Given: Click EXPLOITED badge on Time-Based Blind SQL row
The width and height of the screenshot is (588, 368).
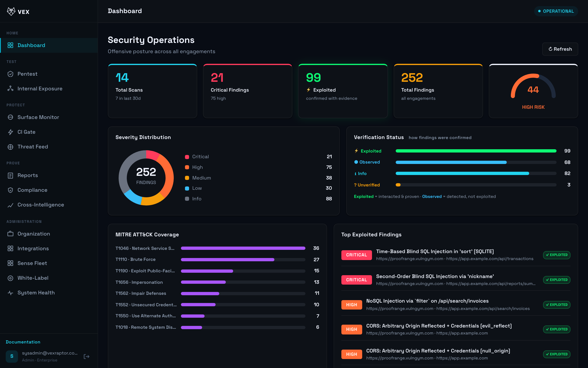Looking at the screenshot, I should 556,255.
